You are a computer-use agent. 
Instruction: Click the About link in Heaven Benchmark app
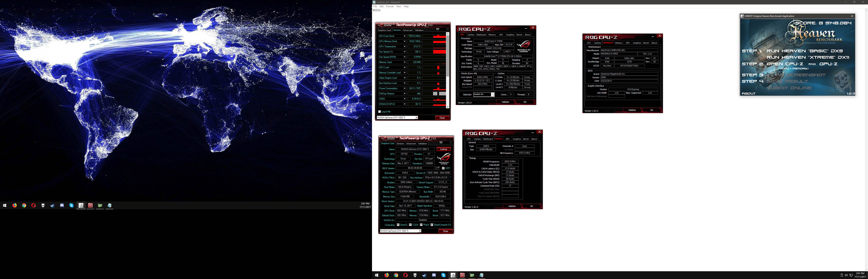tap(749, 93)
